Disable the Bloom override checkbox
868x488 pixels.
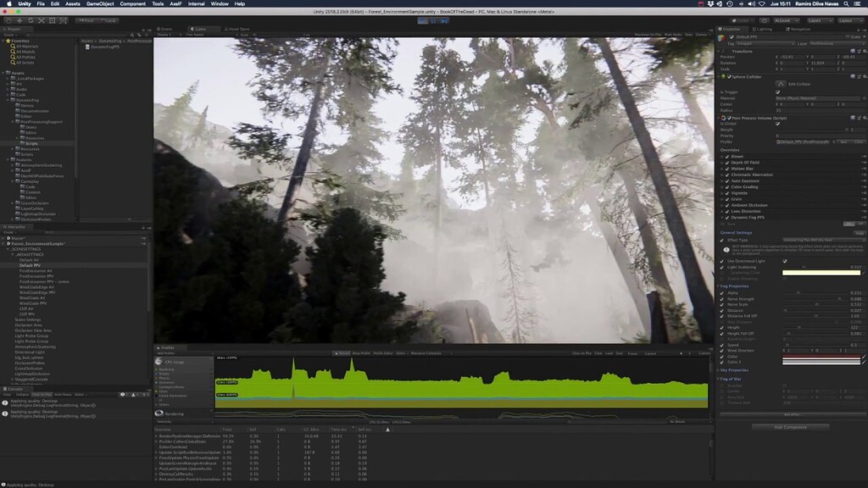click(x=726, y=157)
